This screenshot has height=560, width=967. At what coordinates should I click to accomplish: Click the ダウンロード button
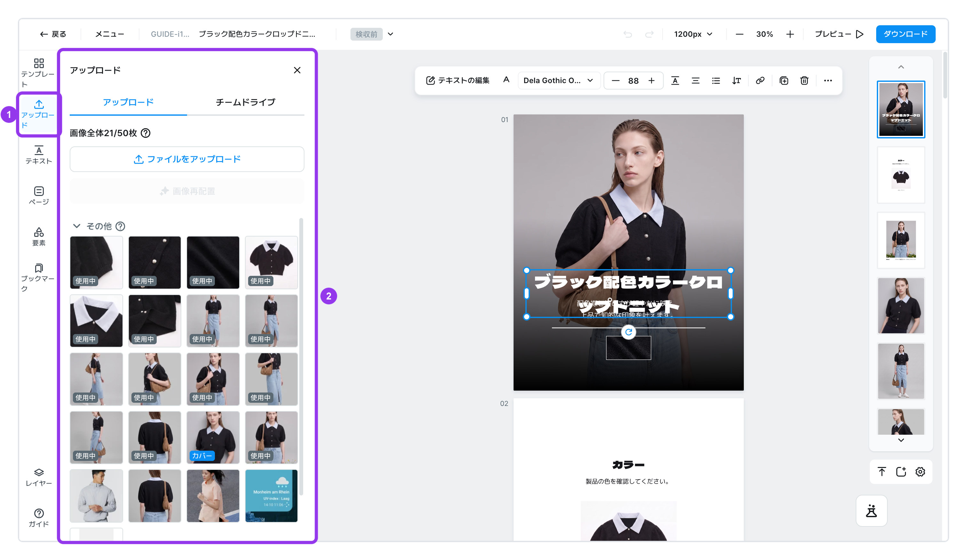tap(905, 34)
